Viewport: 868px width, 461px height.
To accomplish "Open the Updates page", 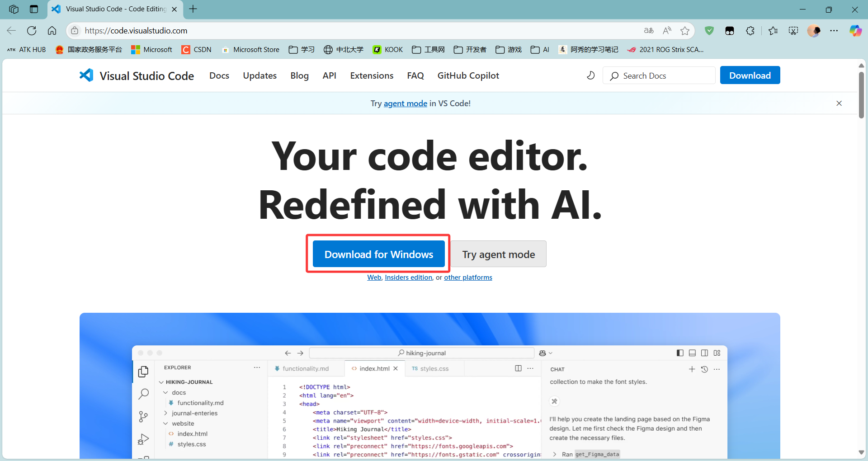I will 260,75.
